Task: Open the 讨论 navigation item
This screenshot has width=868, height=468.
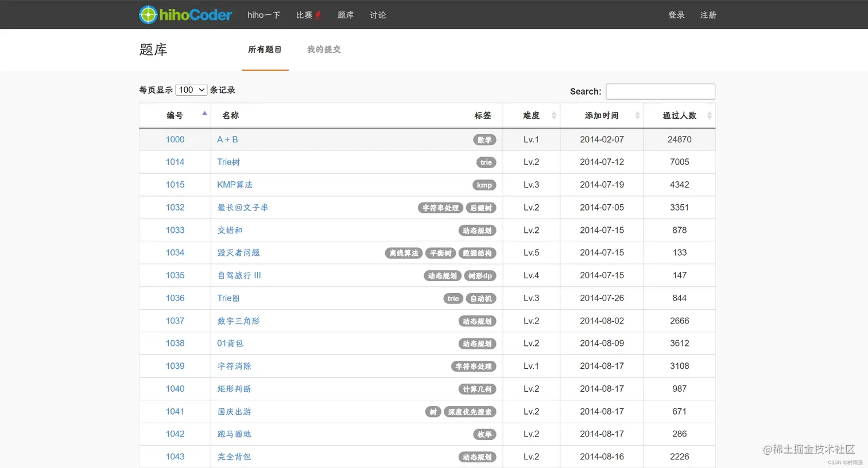Action: 378,15
